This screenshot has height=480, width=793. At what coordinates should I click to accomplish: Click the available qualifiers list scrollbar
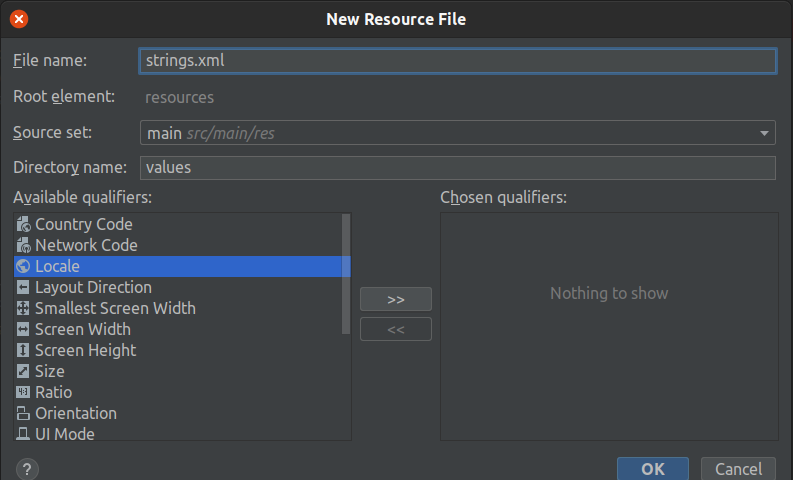point(346,274)
